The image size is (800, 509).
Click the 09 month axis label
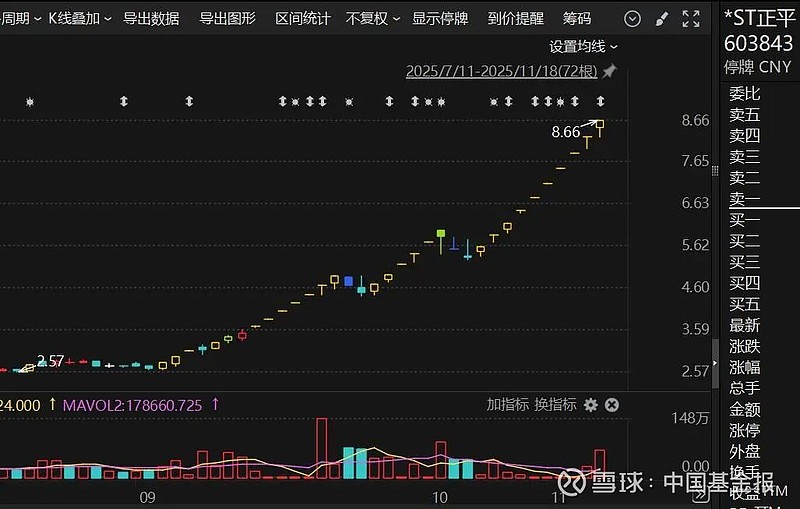coord(147,498)
